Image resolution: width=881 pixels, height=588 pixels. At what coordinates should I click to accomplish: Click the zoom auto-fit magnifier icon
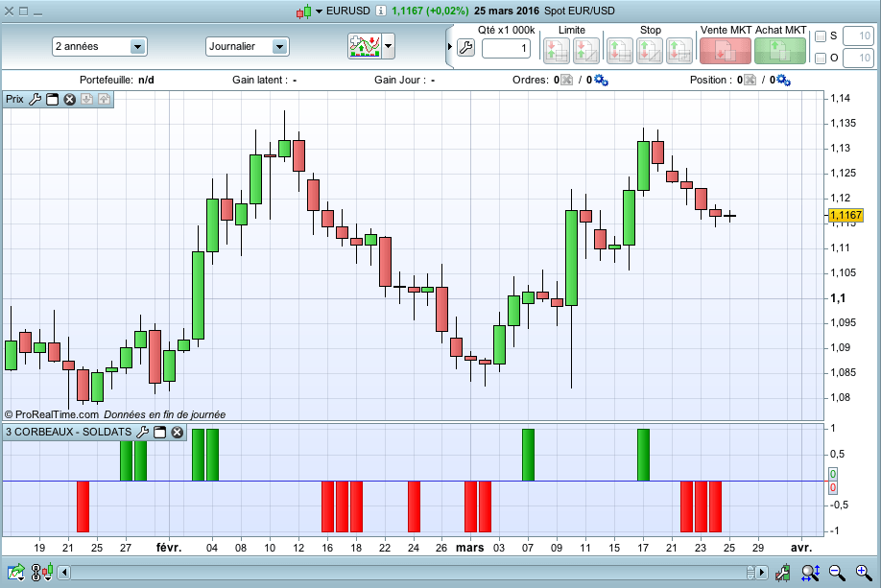click(810, 573)
